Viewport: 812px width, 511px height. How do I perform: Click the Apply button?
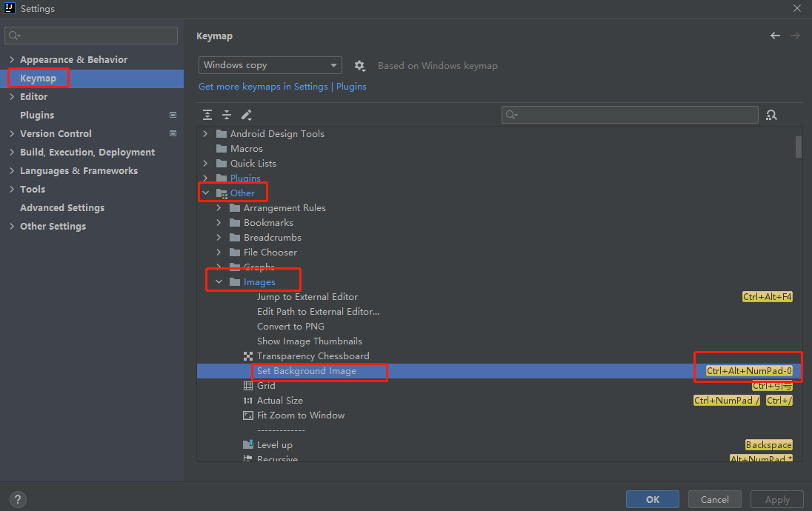777,499
